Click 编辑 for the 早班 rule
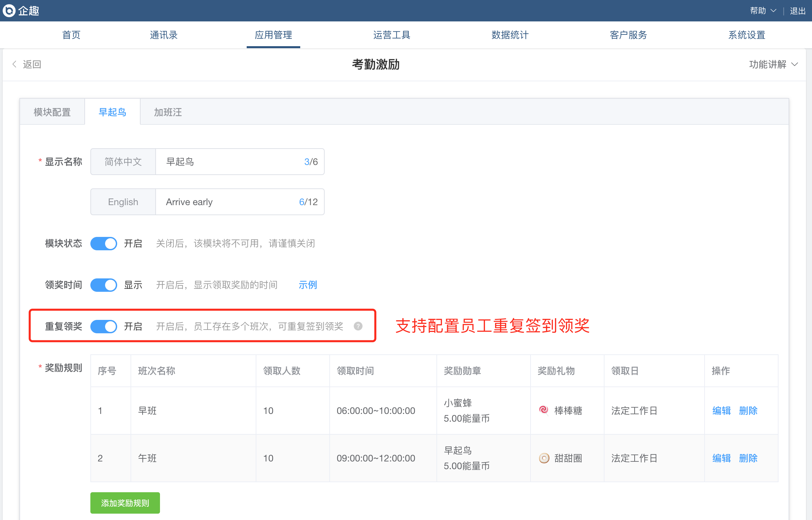The width and height of the screenshot is (812, 520). pyautogui.click(x=721, y=411)
